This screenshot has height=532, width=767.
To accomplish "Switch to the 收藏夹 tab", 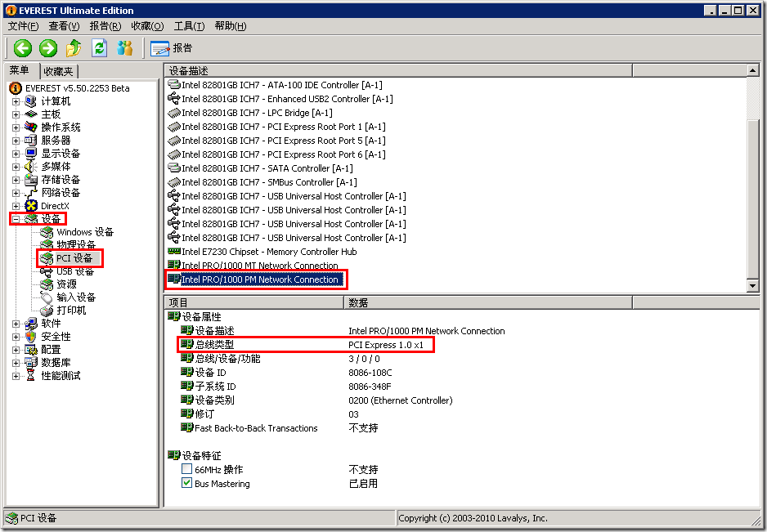I will [x=58, y=71].
